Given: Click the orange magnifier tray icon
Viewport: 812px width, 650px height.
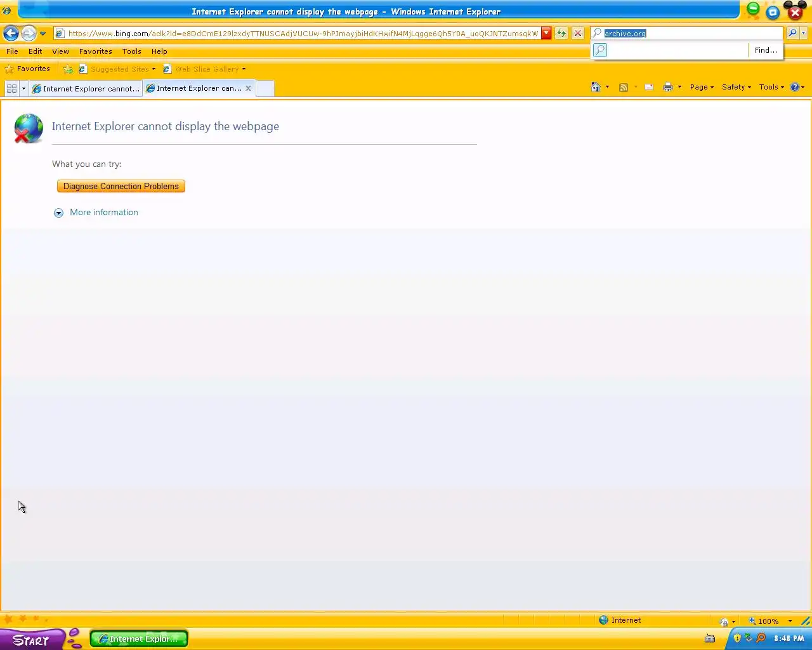Looking at the screenshot, I should coord(761,638).
